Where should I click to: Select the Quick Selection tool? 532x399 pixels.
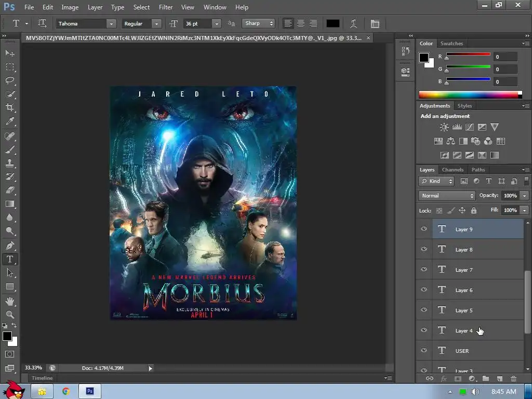[10, 94]
